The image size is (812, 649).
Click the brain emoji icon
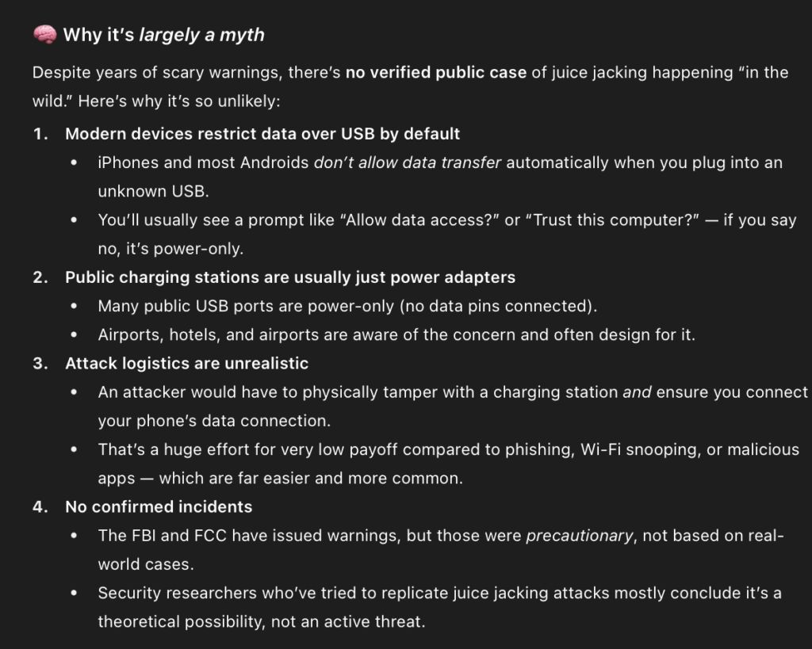click(x=44, y=35)
